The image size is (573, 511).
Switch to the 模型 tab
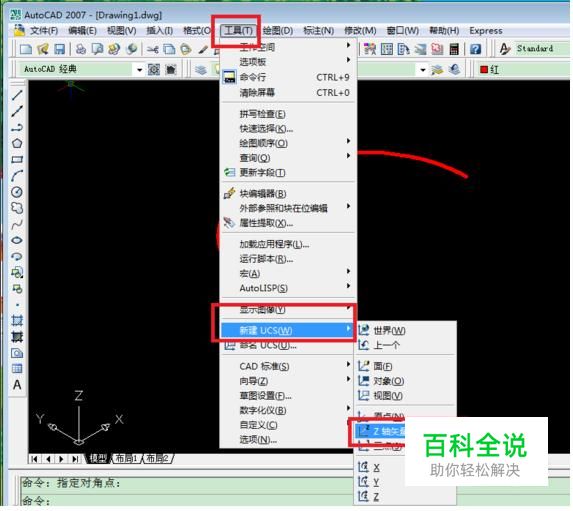tap(98, 458)
